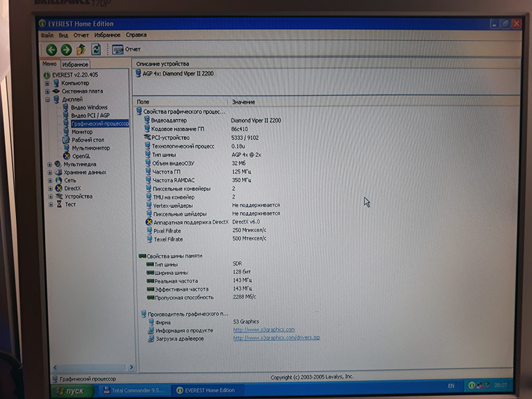Expand the Мультимедиа tree node
This screenshot has height=399, width=532.
click(x=50, y=164)
